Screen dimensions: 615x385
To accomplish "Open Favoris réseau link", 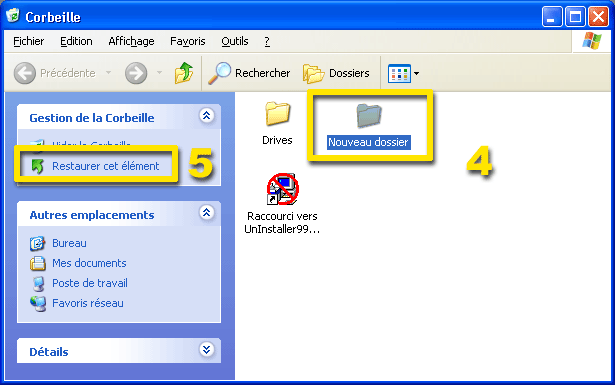I will [x=88, y=303].
